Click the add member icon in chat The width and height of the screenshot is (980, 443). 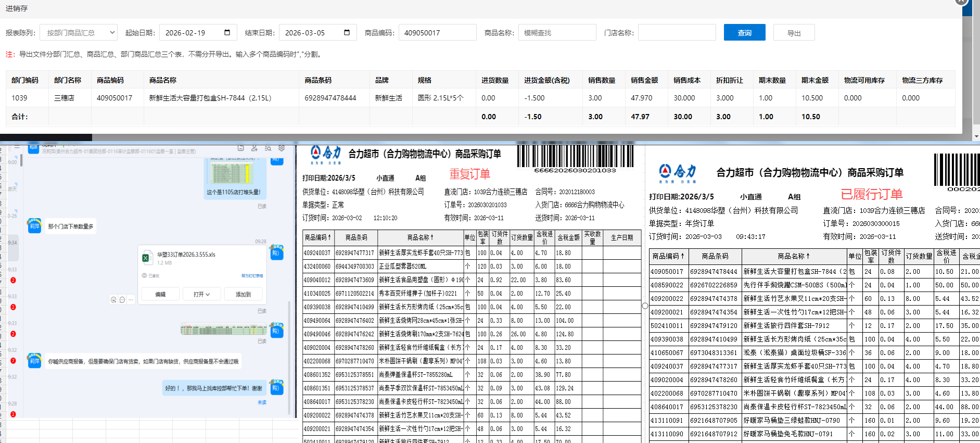254,148
